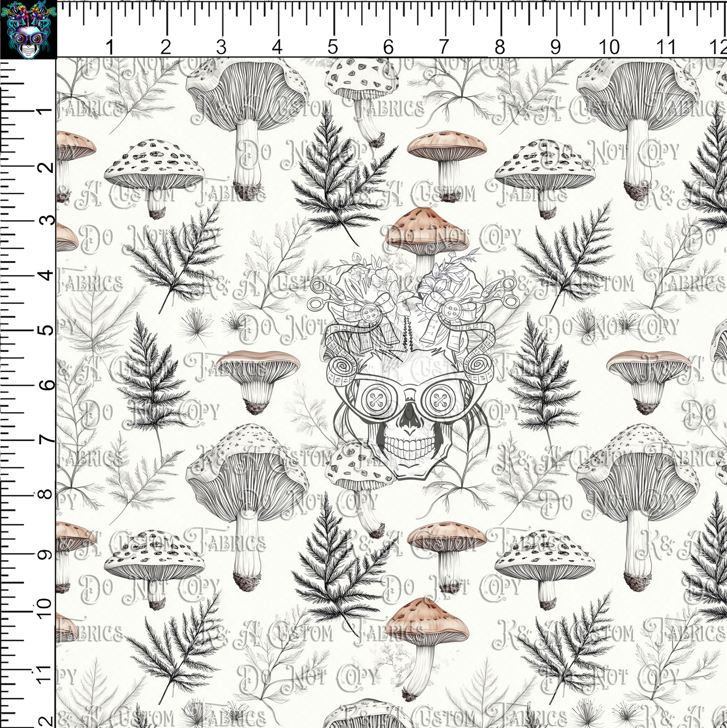727x728 pixels.
Task: Click number 8 on the top ruler
Action: [500, 47]
